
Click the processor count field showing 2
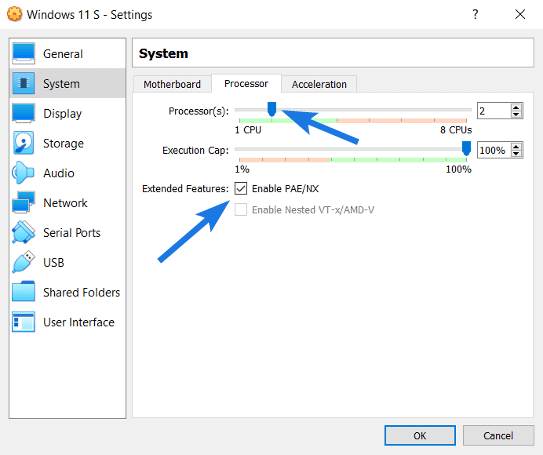coord(494,111)
